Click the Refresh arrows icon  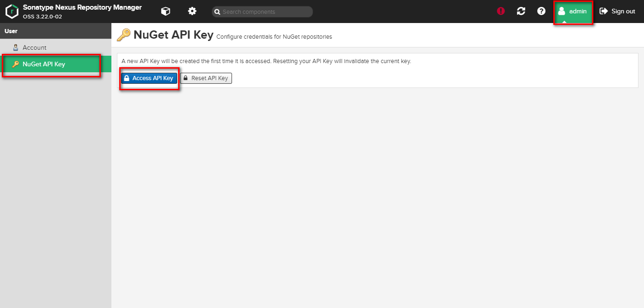pyautogui.click(x=521, y=11)
